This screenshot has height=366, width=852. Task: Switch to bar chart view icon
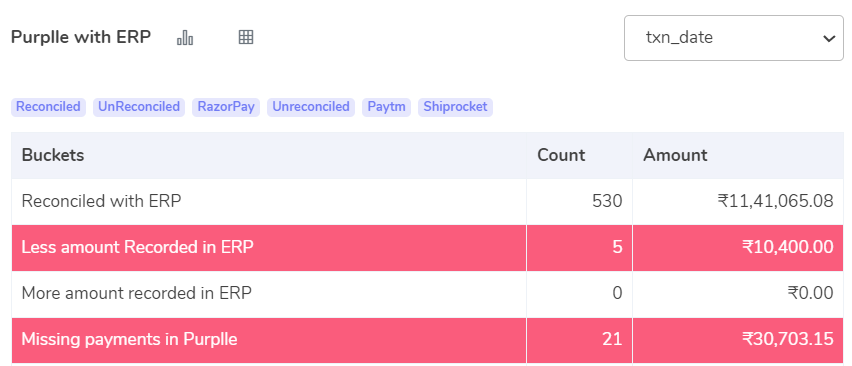(185, 37)
